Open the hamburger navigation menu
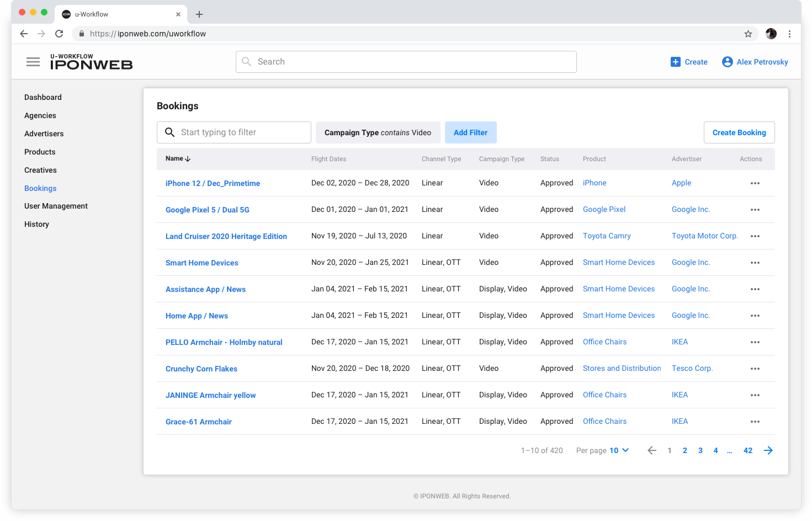812x521 pixels. pos(33,62)
